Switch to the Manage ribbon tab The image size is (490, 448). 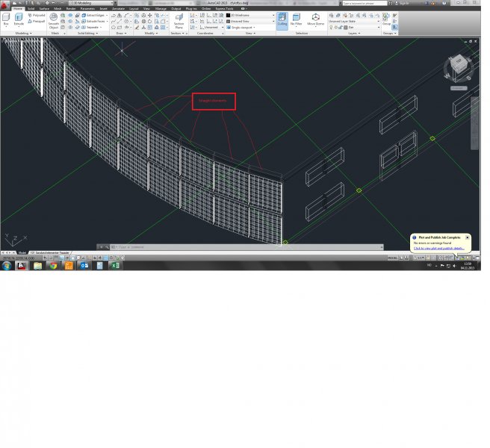click(161, 8)
